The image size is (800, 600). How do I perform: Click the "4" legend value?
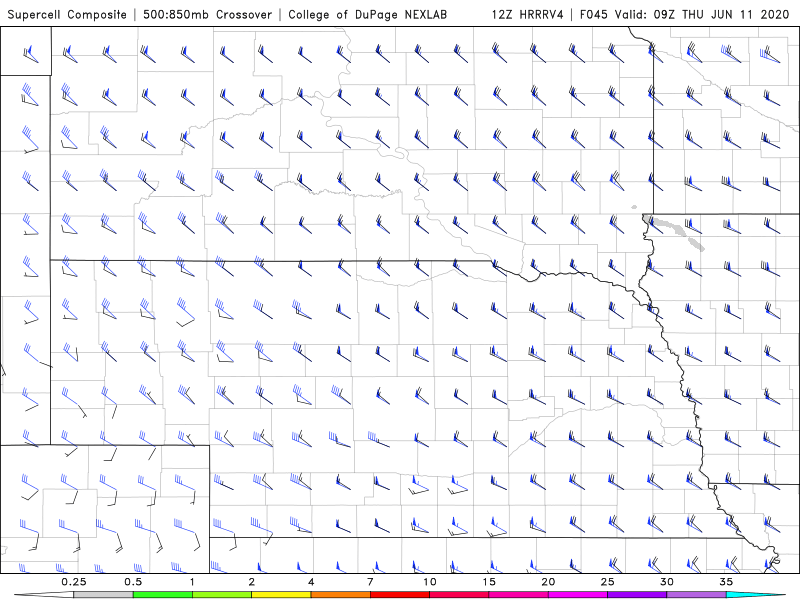click(311, 582)
